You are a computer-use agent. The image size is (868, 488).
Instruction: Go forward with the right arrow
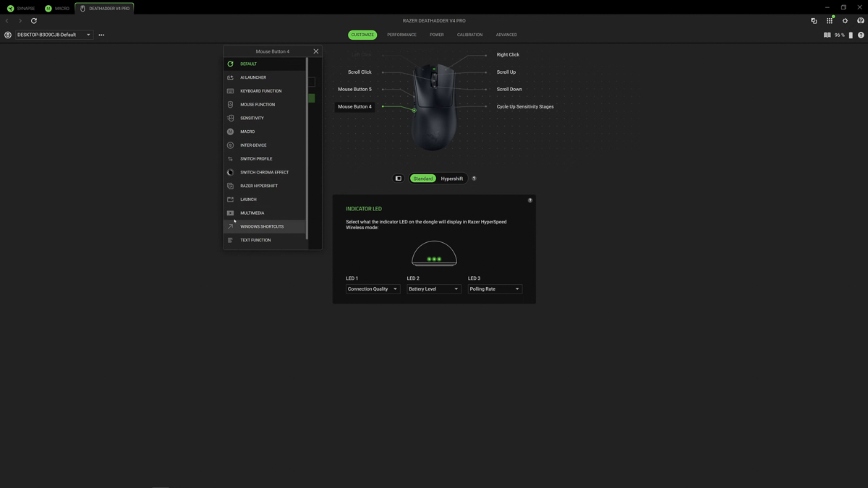pos(20,21)
